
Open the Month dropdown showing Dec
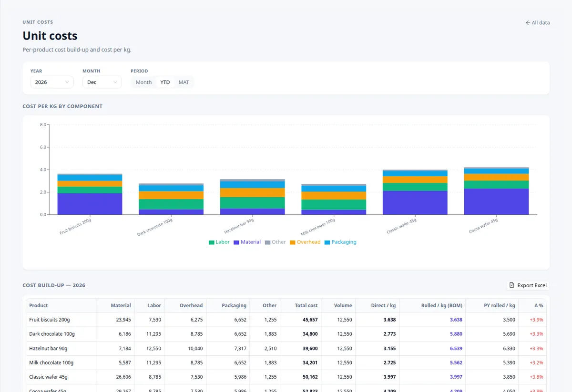tap(102, 82)
